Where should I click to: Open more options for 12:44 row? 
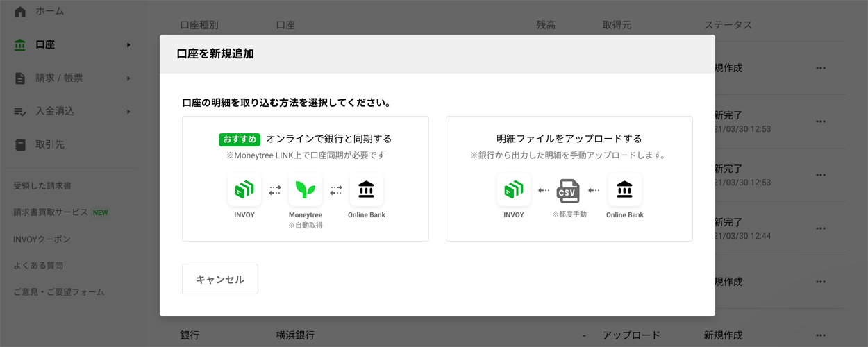pos(821,228)
